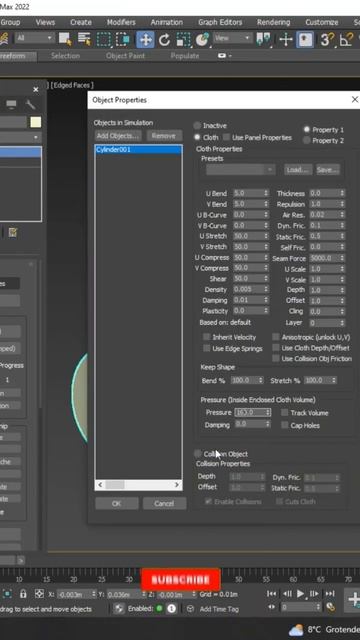Toggle Select and Manipulate crosshair icon
Image resolution: width=360 pixels, height=640 pixels.
click(286, 40)
